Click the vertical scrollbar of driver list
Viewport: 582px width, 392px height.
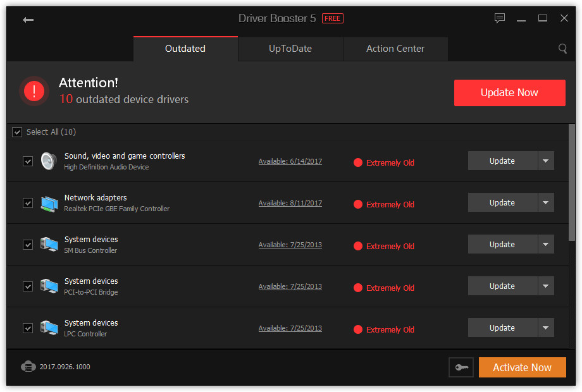[x=572, y=183]
